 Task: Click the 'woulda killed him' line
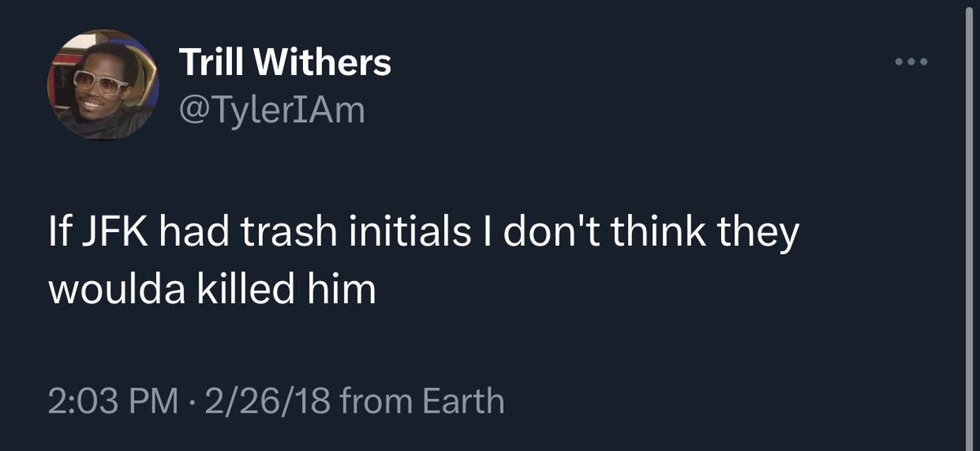click(213, 289)
